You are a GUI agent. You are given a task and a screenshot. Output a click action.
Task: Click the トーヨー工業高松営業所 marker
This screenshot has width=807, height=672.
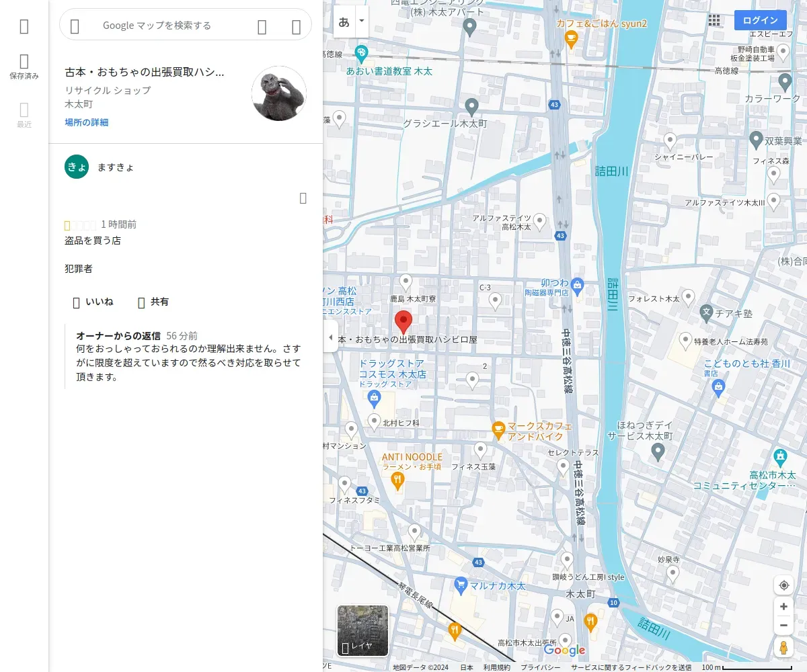(x=414, y=533)
